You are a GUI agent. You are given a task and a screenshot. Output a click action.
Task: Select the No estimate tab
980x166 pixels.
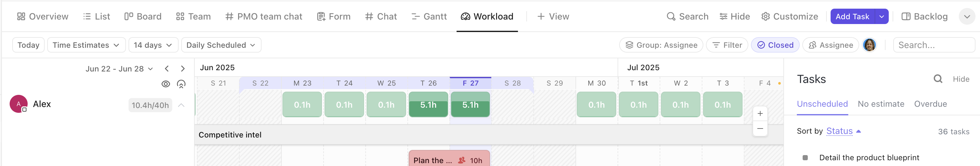pos(881,104)
